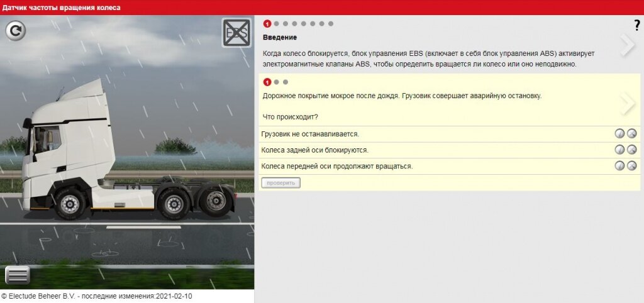Click the 'Датчик частоты вращения колеса' title
Screen dimensions: 644x303
62,8
